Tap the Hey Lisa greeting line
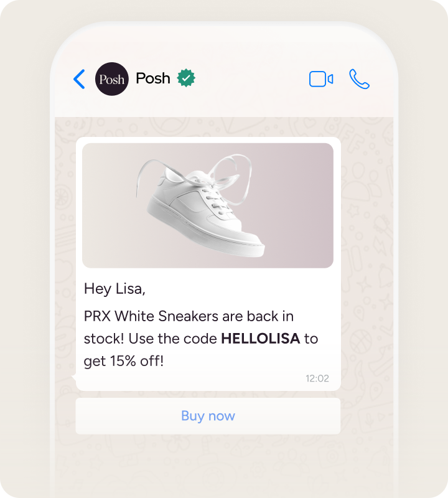 point(114,289)
